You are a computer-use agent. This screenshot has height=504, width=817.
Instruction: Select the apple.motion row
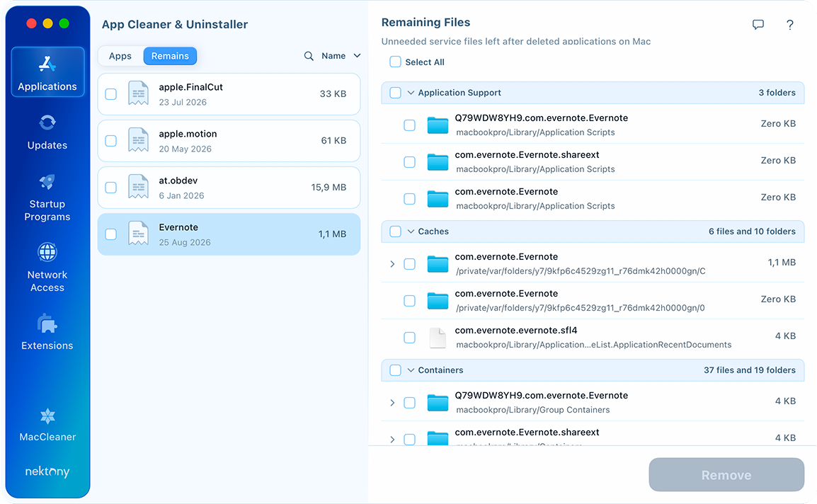229,141
